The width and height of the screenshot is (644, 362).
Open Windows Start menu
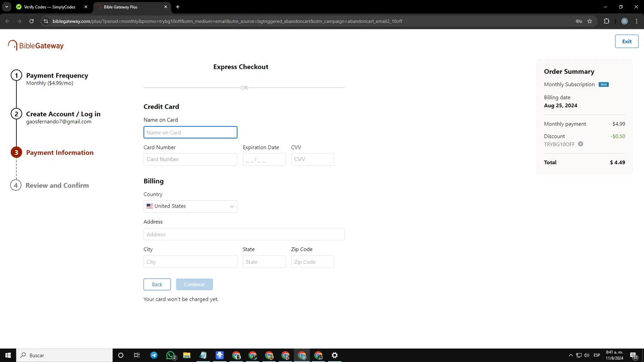[x=8, y=355]
